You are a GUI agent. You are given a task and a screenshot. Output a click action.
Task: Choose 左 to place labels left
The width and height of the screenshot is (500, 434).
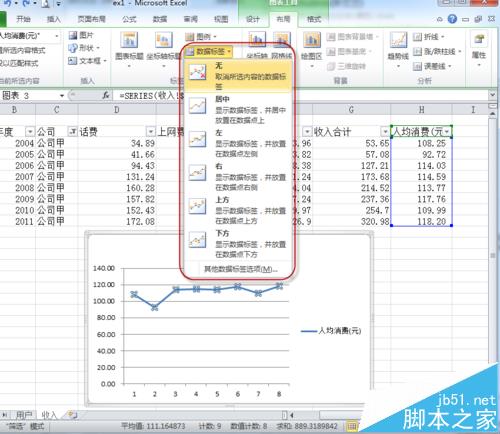click(x=238, y=143)
